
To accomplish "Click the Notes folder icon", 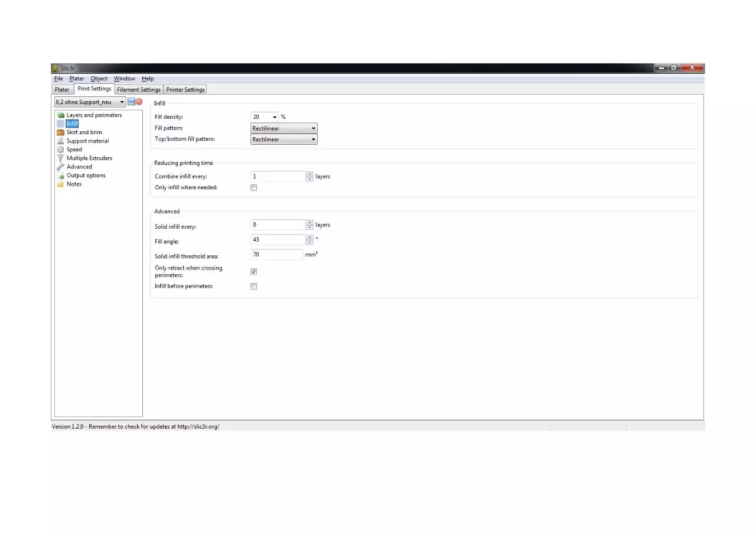I will (x=60, y=184).
